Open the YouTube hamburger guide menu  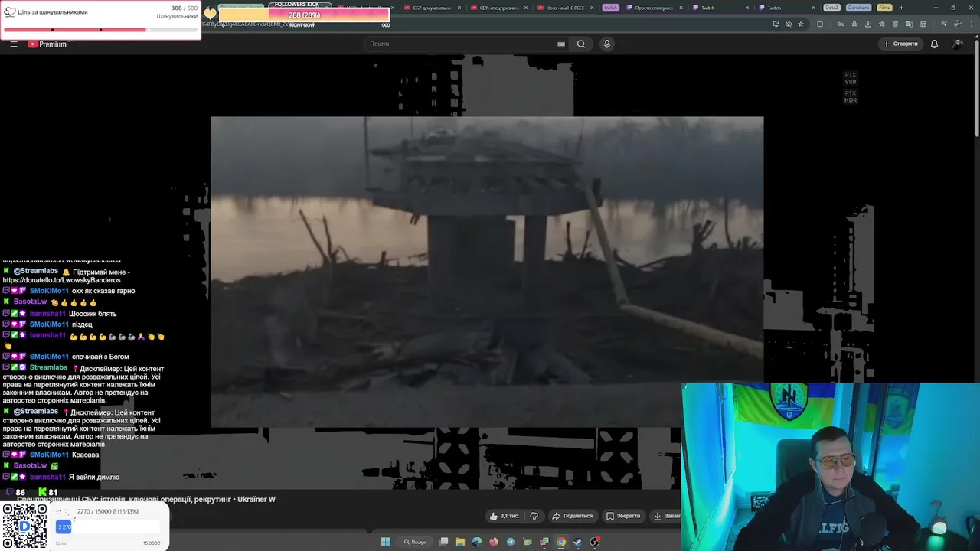[x=13, y=44]
